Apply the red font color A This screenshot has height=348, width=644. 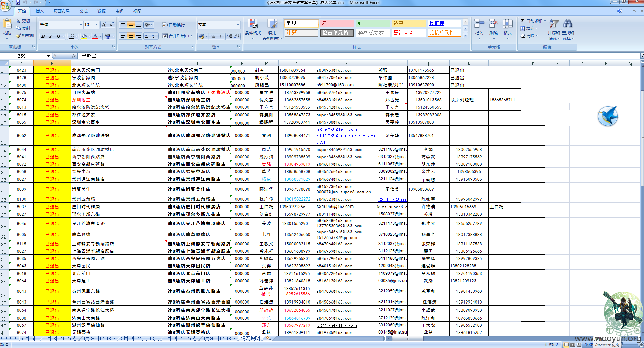[x=95, y=36]
